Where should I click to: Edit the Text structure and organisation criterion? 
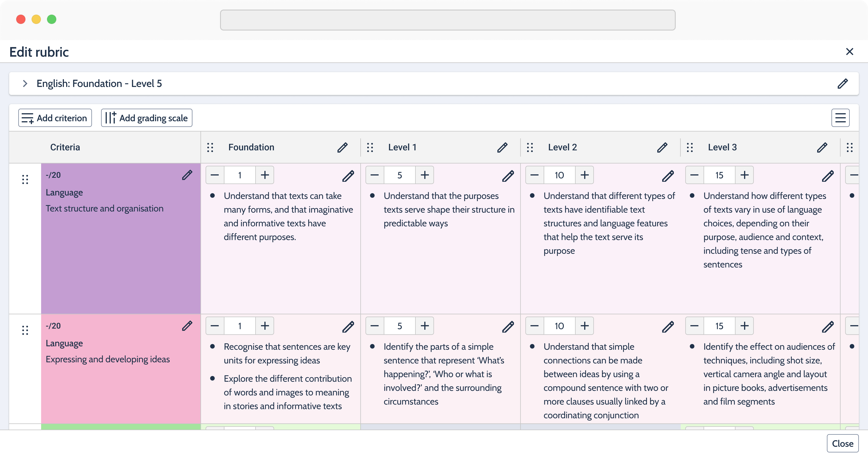tap(187, 175)
